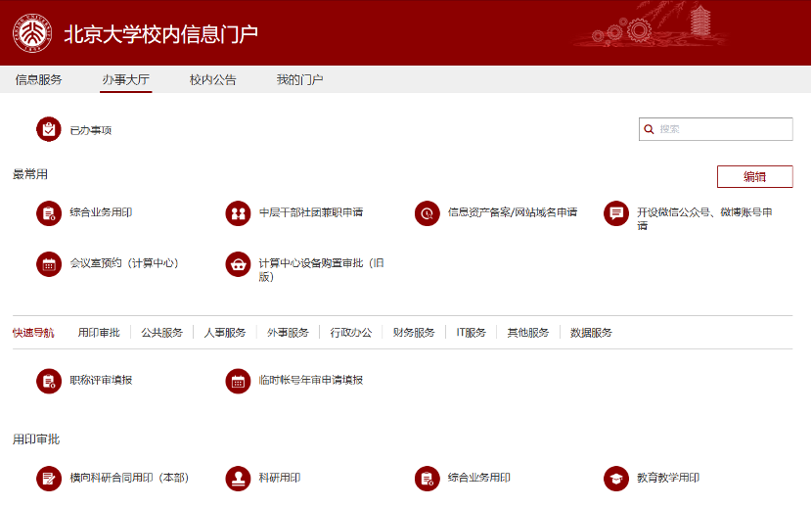The width and height of the screenshot is (812, 507).
Task: Open the 开设微信公众号 chat bubble icon
Action: [615, 212]
